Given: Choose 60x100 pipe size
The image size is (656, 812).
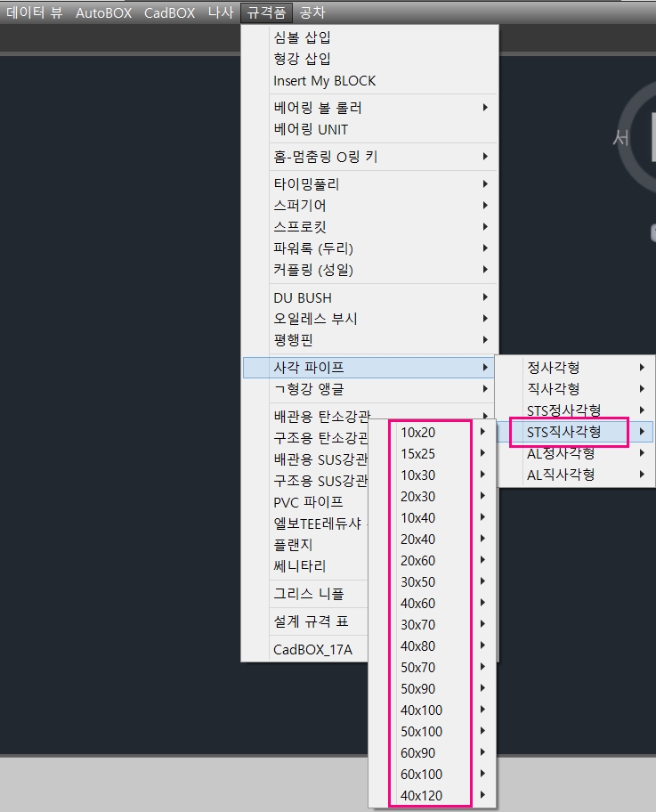Looking at the screenshot, I should (433, 775).
